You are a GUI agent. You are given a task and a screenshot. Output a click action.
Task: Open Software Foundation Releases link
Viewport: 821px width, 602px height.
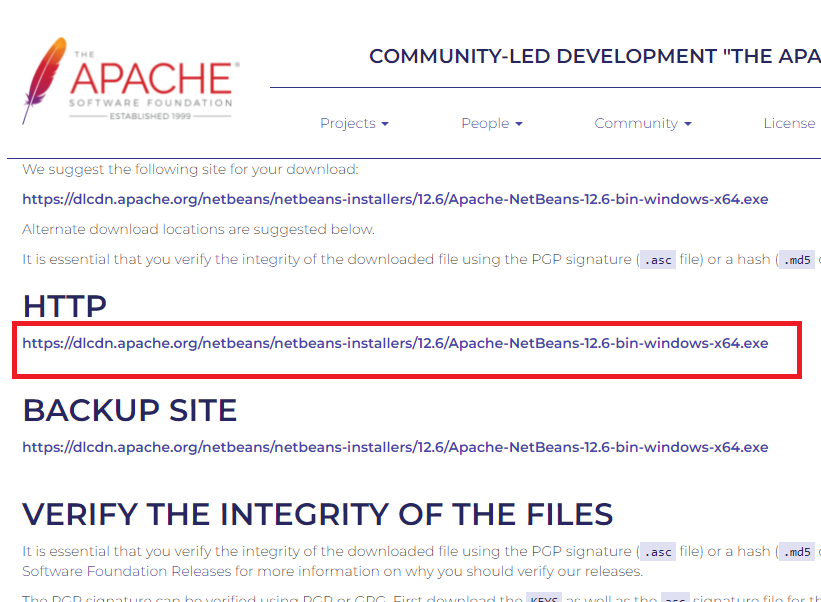point(127,571)
